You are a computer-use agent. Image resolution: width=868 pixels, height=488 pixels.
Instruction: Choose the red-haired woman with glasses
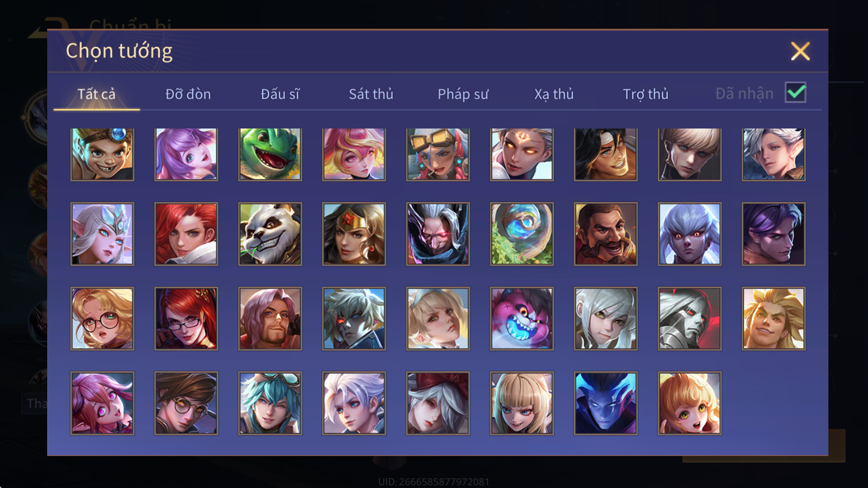186,319
